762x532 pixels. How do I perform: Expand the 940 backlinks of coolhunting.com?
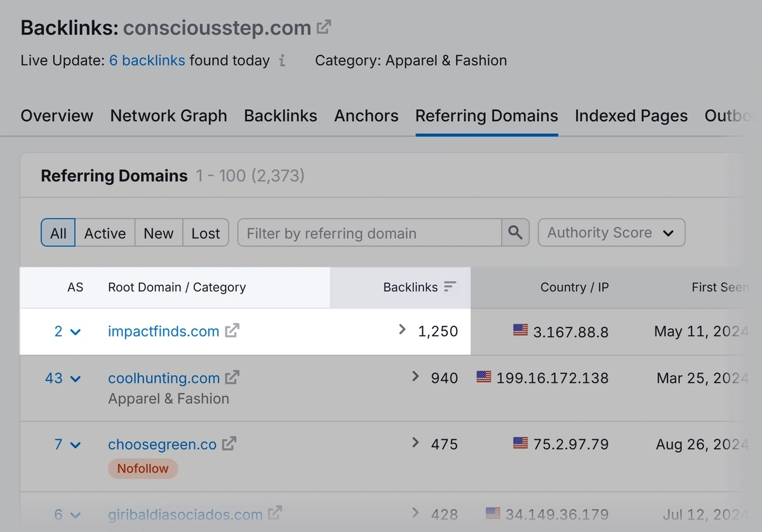coord(415,376)
